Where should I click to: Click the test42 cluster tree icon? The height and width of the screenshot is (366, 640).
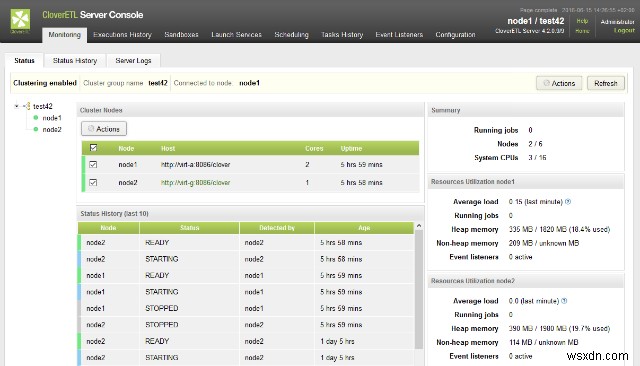click(27, 106)
